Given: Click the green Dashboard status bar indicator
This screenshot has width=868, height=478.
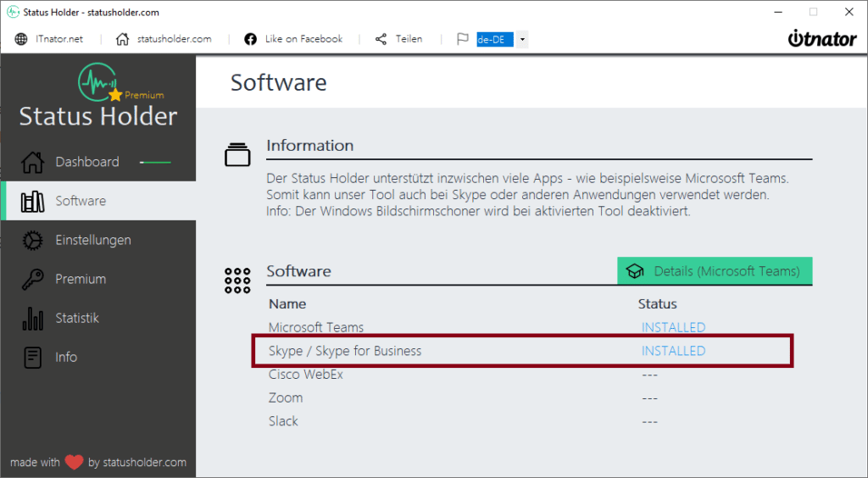Looking at the screenshot, I should point(155,162).
